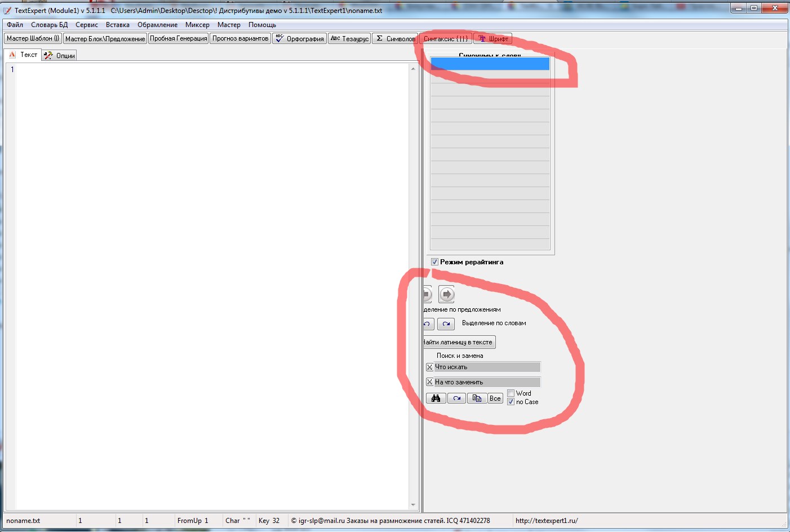This screenshot has width=790, height=532.
Task: Click the http://textexpert1.ru/ status text
Action: (x=547, y=521)
